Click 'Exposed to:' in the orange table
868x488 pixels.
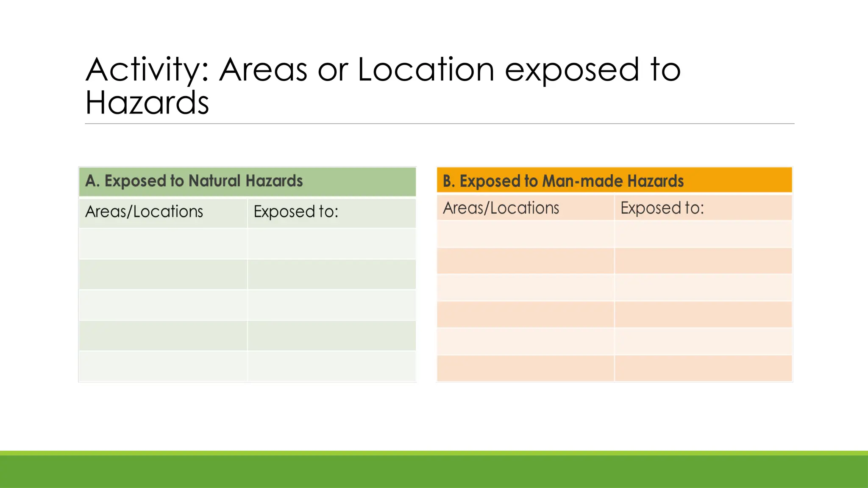(x=662, y=208)
